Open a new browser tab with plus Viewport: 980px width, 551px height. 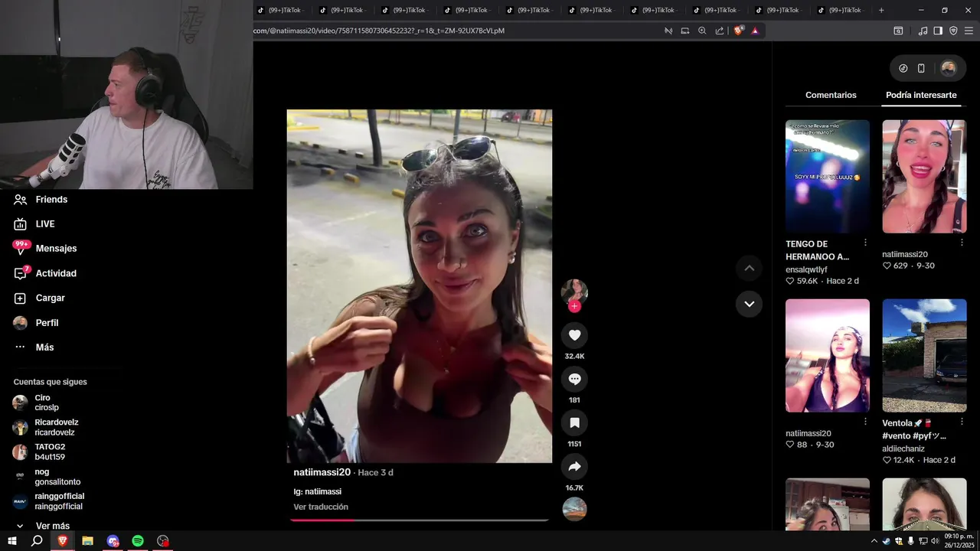pyautogui.click(x=881, y=10)
